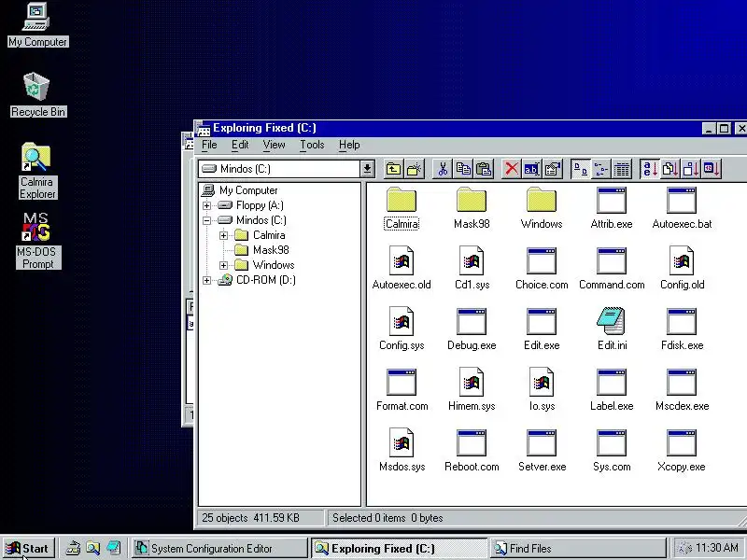This screenshot has height=560, width=747.
Task: Open the Mindos (C:) drive dropdown arrow
Action: [x=367, y=169]
